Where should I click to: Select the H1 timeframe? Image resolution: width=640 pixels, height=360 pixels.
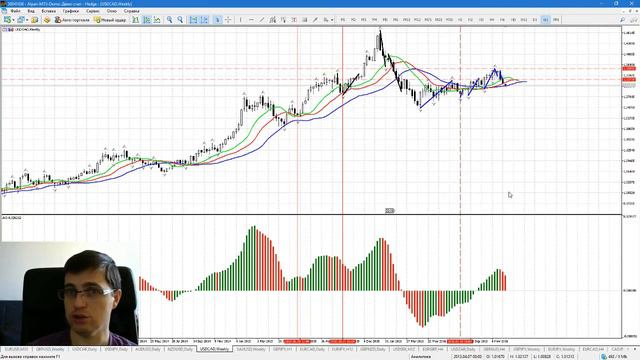[460, 20]
